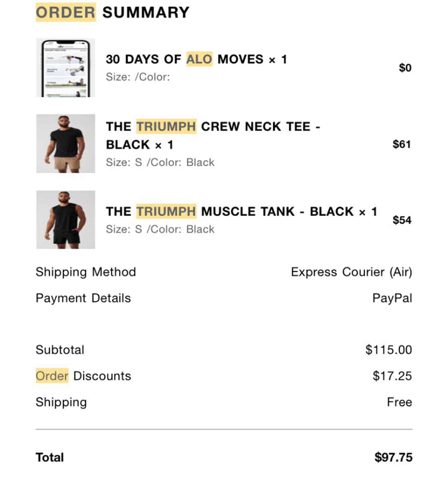
Task: Click the Triumph Muscle Tank item name
Action: [241, 211]
